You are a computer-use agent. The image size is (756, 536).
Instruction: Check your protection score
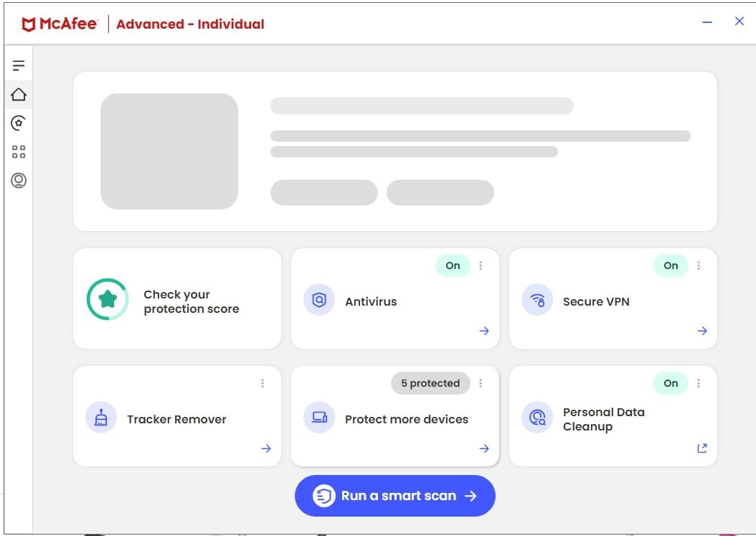tap(176, 298)
